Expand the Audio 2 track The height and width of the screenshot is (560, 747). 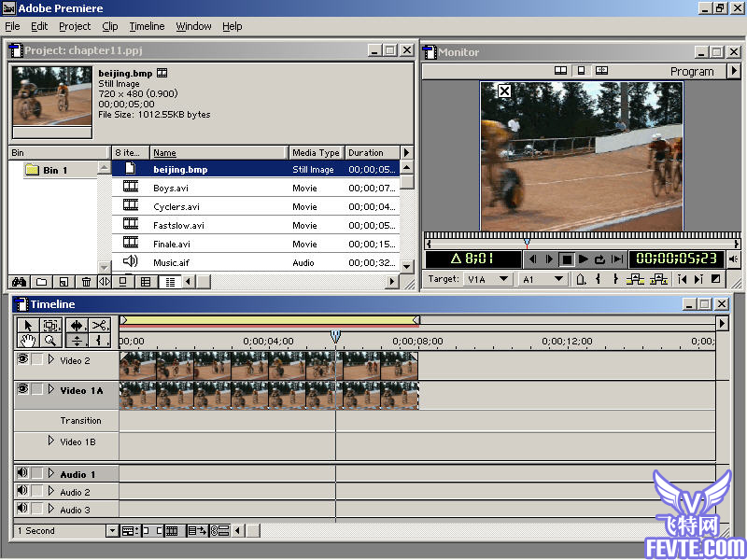[x=51, y=491]
